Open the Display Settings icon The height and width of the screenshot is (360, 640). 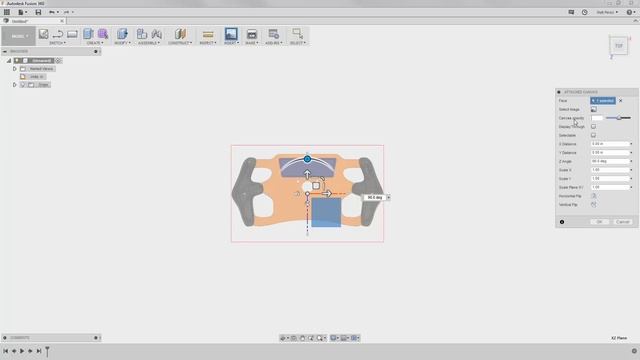pos(334,338)
